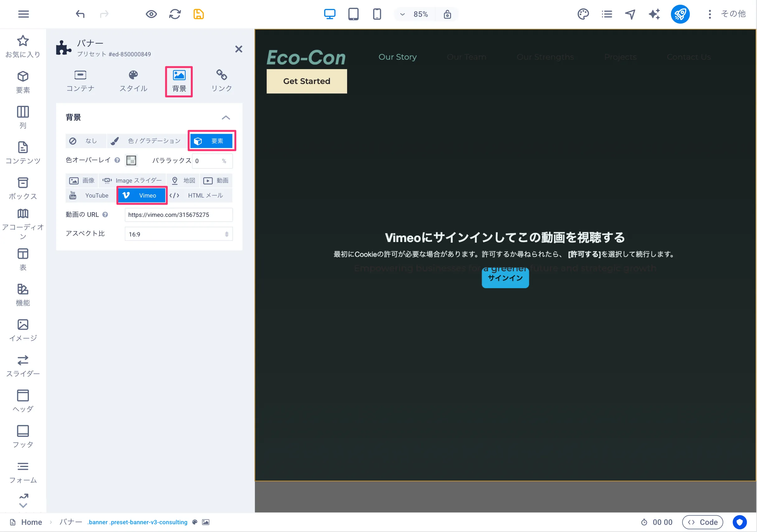Select 要素 background option
Viewport: 757px width, 532px height.
[x=211, y=141]
